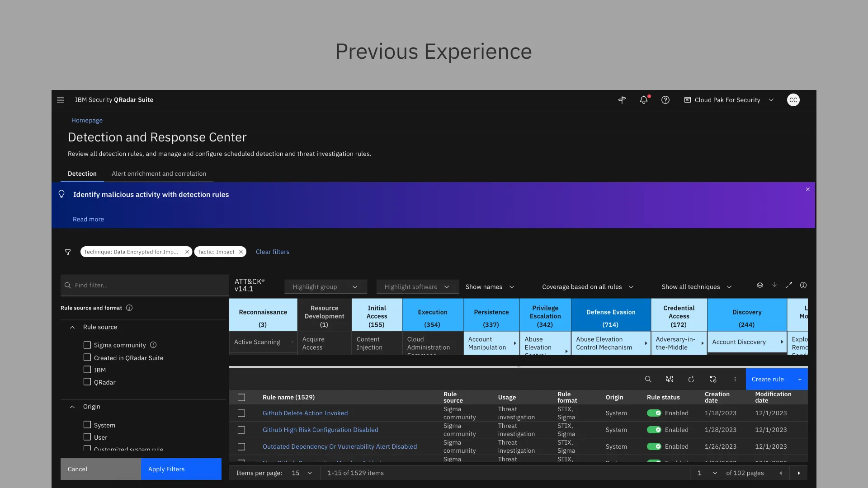Collapse the Origin filter section
Viewport: 868px width, 488px height.
click(72, 407)
